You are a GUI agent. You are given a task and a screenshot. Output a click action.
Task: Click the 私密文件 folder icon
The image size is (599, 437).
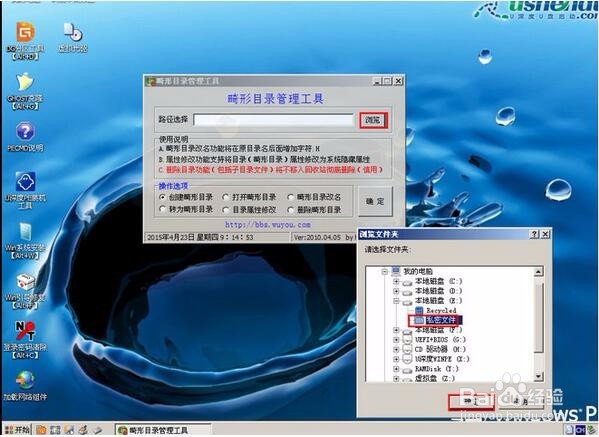419,320
